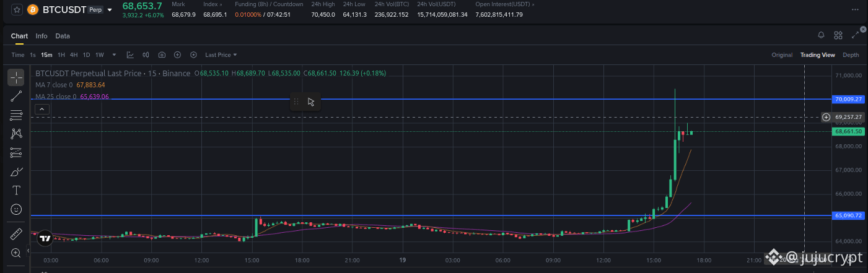Open chart settings hexagon icon

pos(193,54)
